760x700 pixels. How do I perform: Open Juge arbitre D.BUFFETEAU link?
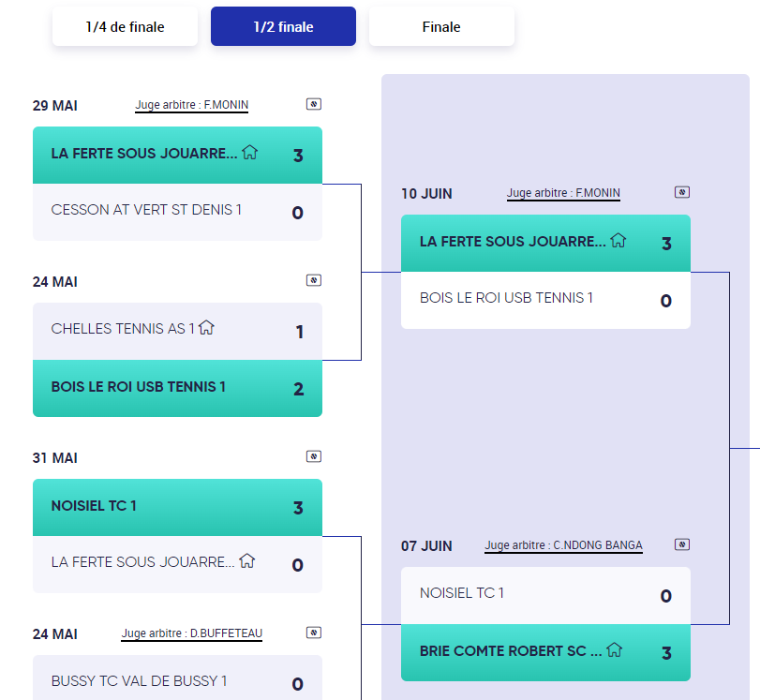point(191,633)
